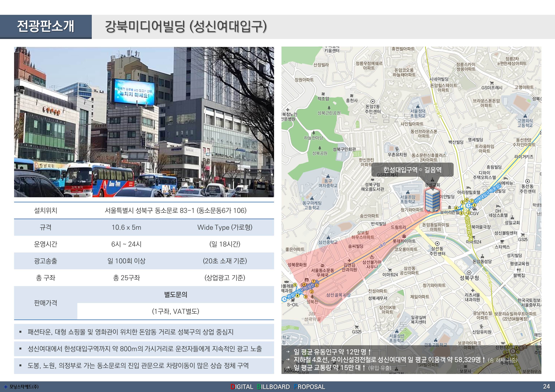Click the 강북미디어빌딩 (성신여대입구) title
The height and width of the screenshot is (392, 555).
(186, 27)
